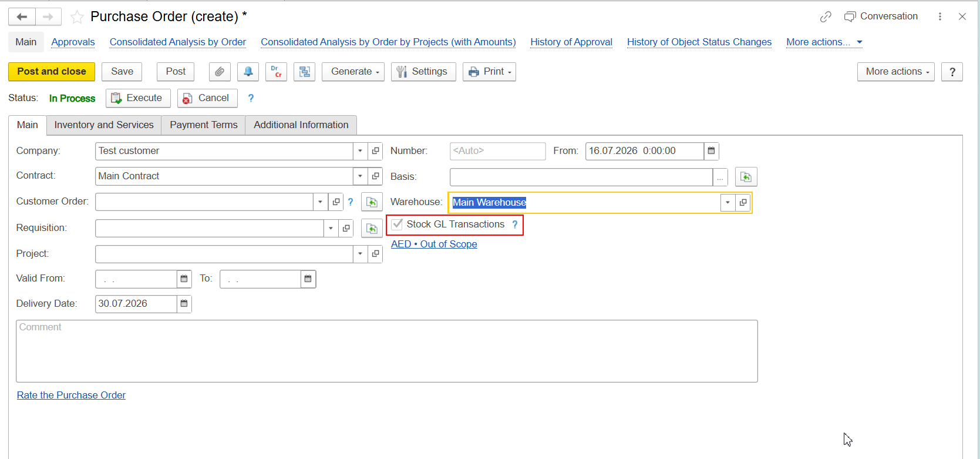Open the More actions toolbar dropdown
This screenshot has width=980, height=459.
895,72
